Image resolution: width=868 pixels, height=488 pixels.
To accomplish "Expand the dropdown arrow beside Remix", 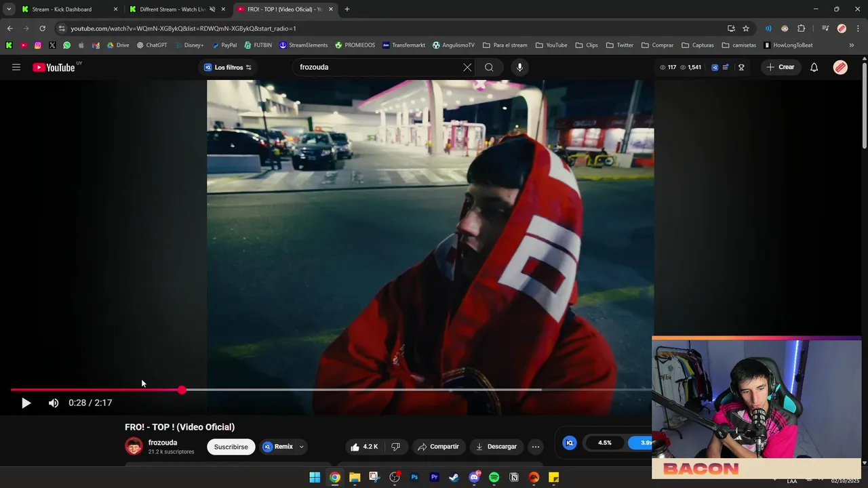I will pyautogui.click(x=302, y=447).
